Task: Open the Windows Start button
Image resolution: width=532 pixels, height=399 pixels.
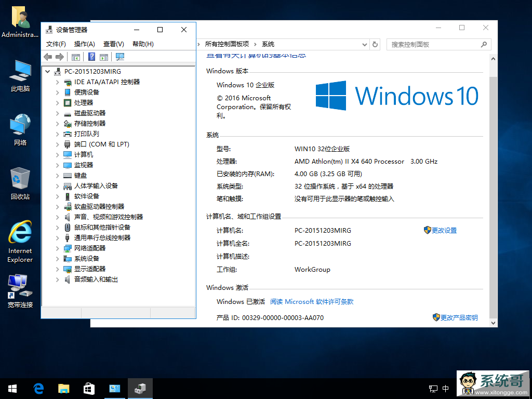Action: [12, 389]
